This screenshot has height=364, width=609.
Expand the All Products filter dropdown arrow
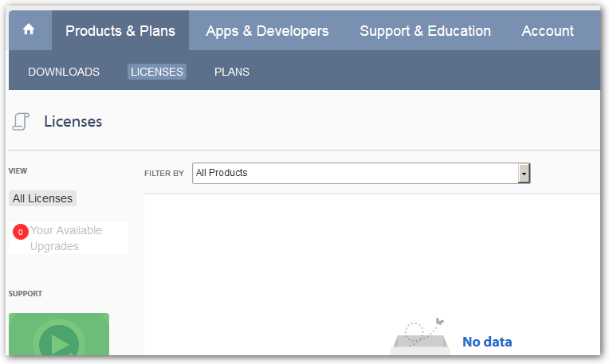tap(524, 173)
